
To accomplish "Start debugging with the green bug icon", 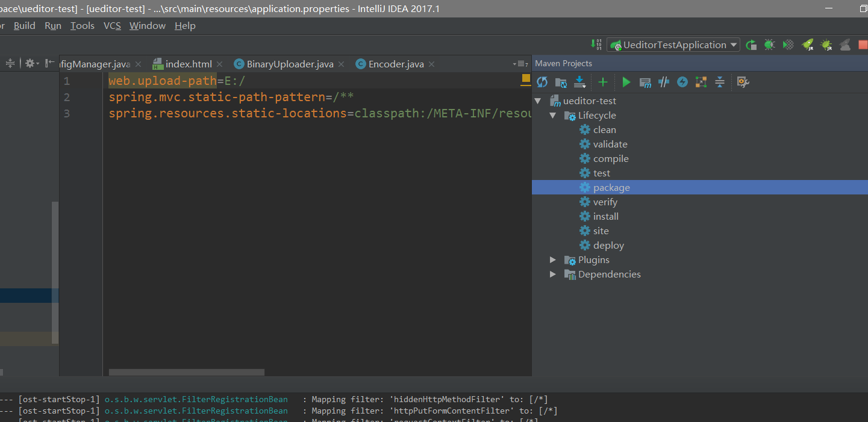I will click(769, 45).
